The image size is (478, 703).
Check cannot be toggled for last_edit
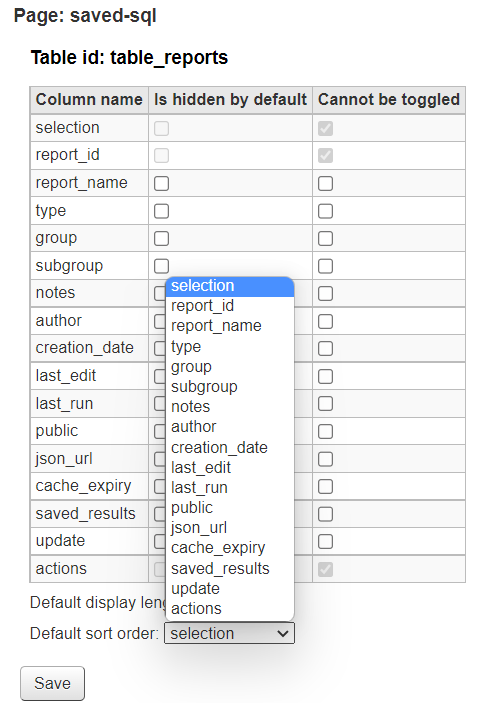tap(326, 377)
